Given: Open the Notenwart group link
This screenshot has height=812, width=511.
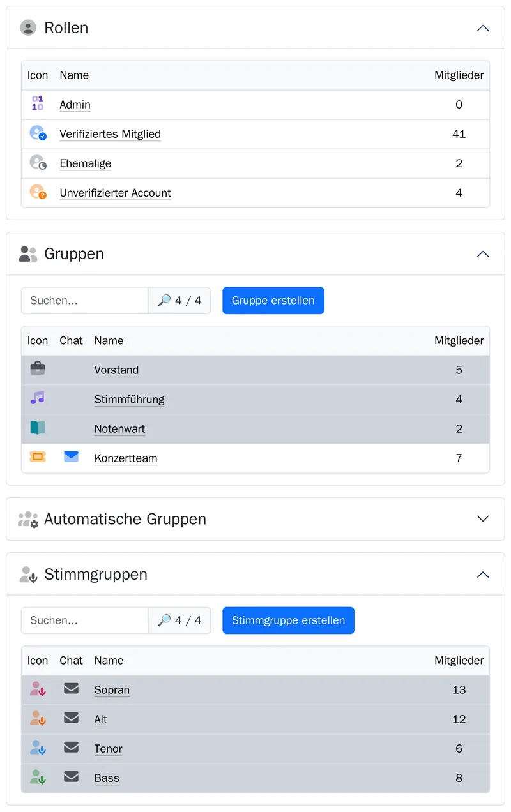Looking at the screenshot, I should pyautogui.click(x=119, y=429).
